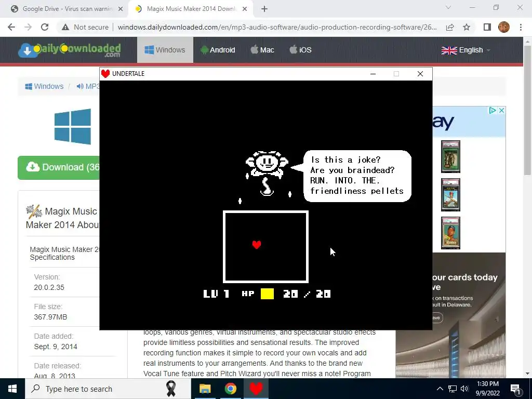Close the Magix Music Maker tab

pos(245,9)
